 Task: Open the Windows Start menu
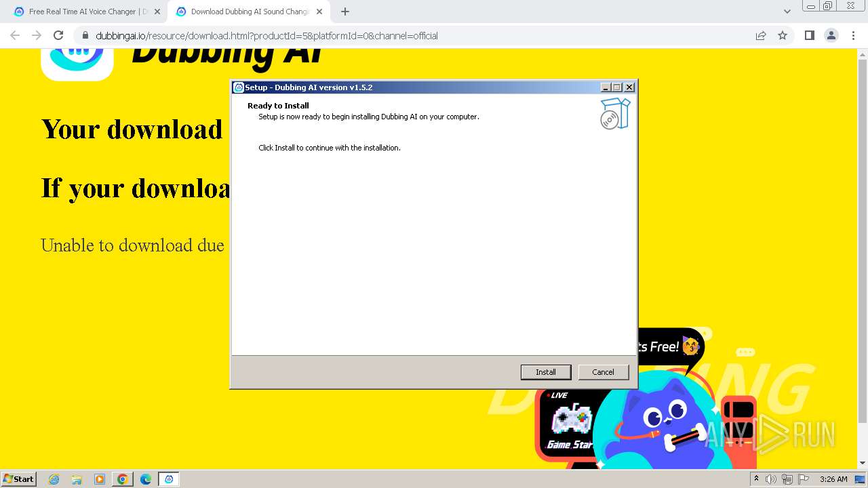19,479
